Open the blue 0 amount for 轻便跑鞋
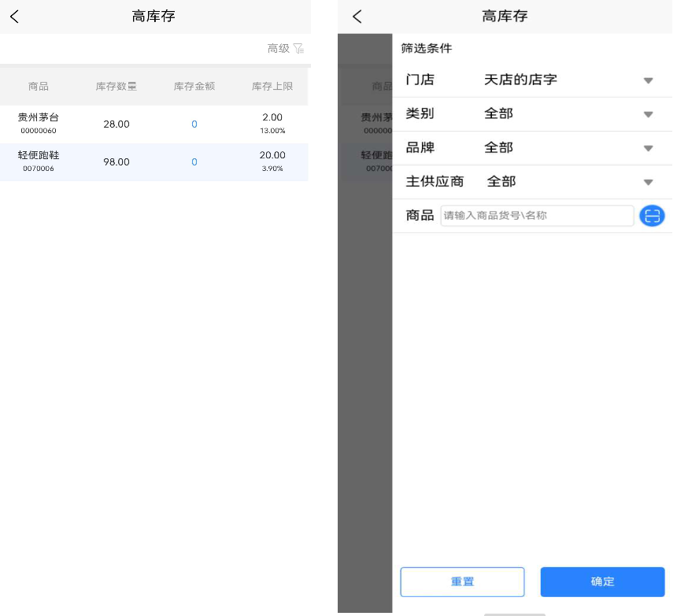Image resolution: width=677 pixels, height=616 pixels. coord(194,162)
